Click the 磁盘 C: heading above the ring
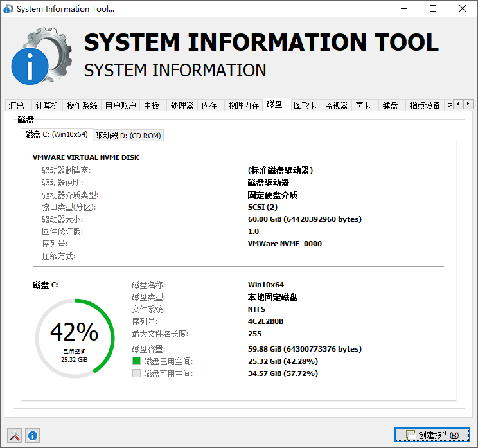 tap(45, 285)
